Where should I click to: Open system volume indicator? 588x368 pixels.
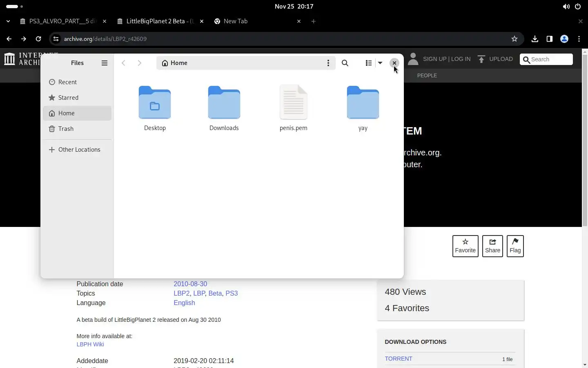566,7
